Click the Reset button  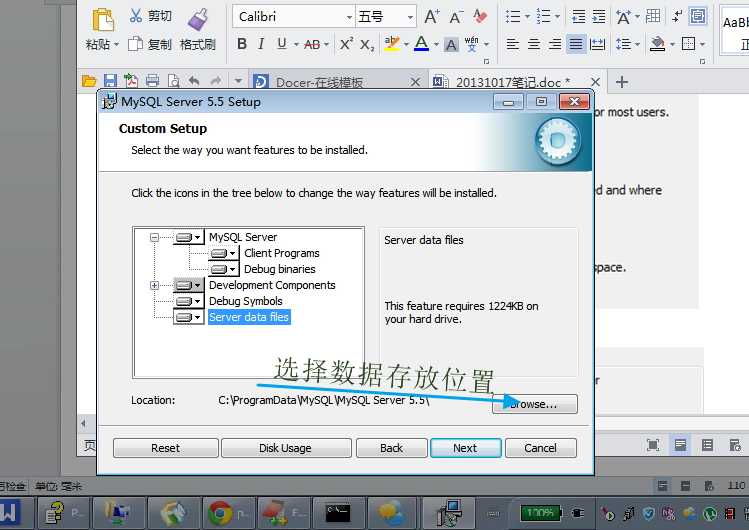(x=166, y=448)
